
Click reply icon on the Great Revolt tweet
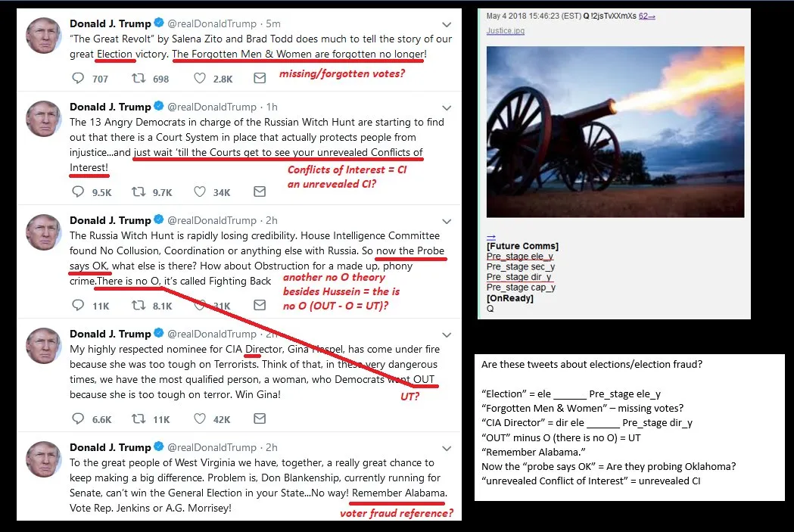77,78
